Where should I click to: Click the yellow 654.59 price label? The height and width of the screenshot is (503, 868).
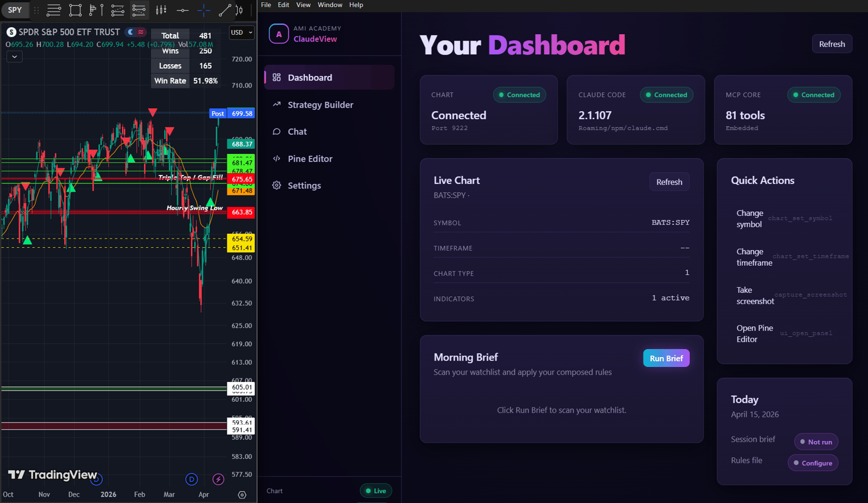click(x=241, y=238)
